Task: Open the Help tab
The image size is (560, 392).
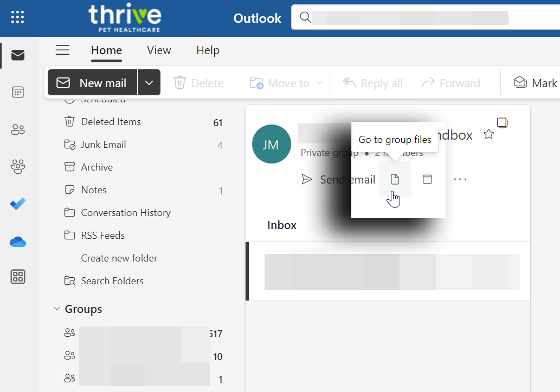Action: 208,50
